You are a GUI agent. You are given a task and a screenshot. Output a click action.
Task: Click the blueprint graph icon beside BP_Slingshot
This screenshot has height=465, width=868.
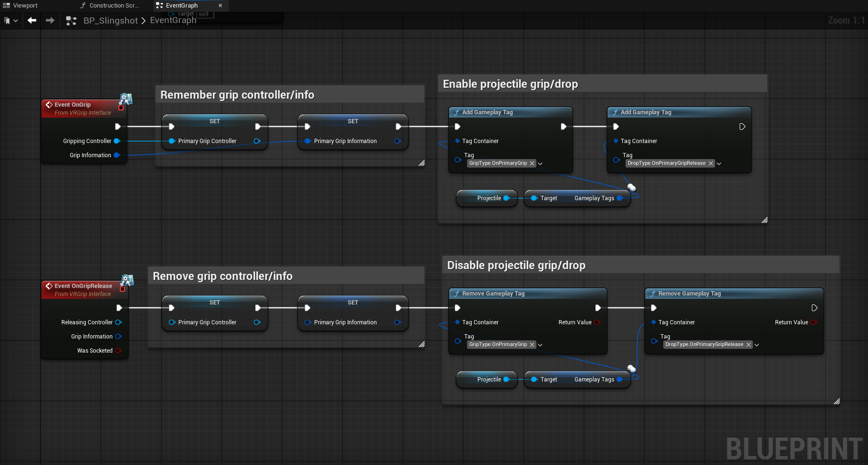click(x=71, y=21)
